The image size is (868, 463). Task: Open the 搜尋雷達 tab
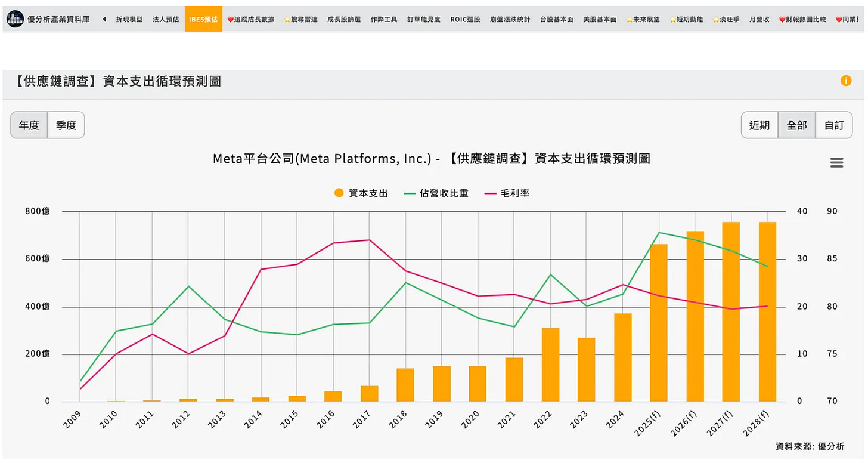pyautogui.click(x=300, y=20)
